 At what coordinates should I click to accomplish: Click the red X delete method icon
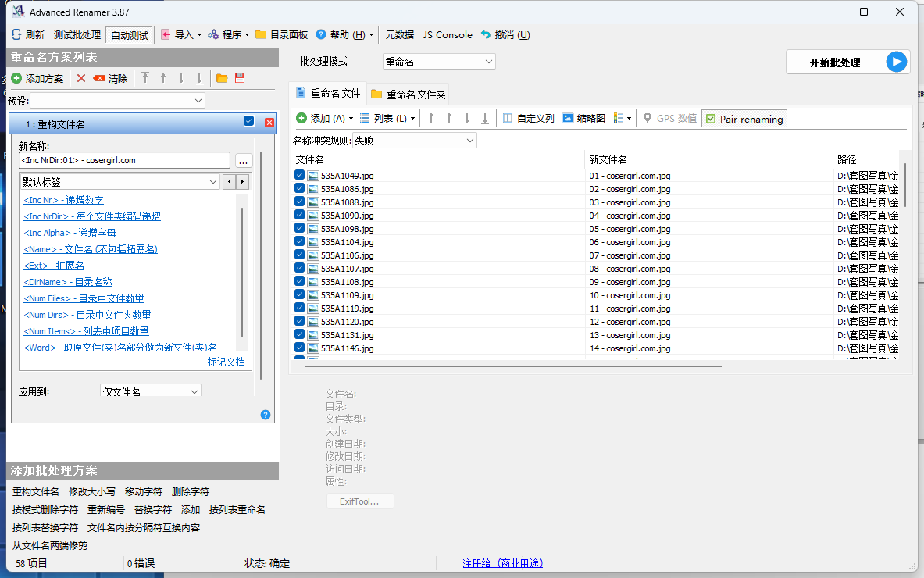pos(80,78)
